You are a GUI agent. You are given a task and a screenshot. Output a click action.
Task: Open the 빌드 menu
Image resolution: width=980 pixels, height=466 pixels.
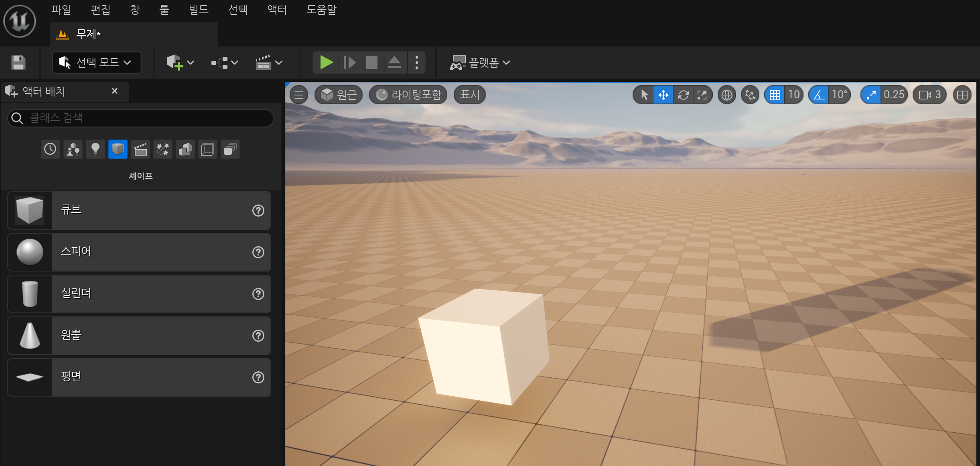[x=198, y=9]
